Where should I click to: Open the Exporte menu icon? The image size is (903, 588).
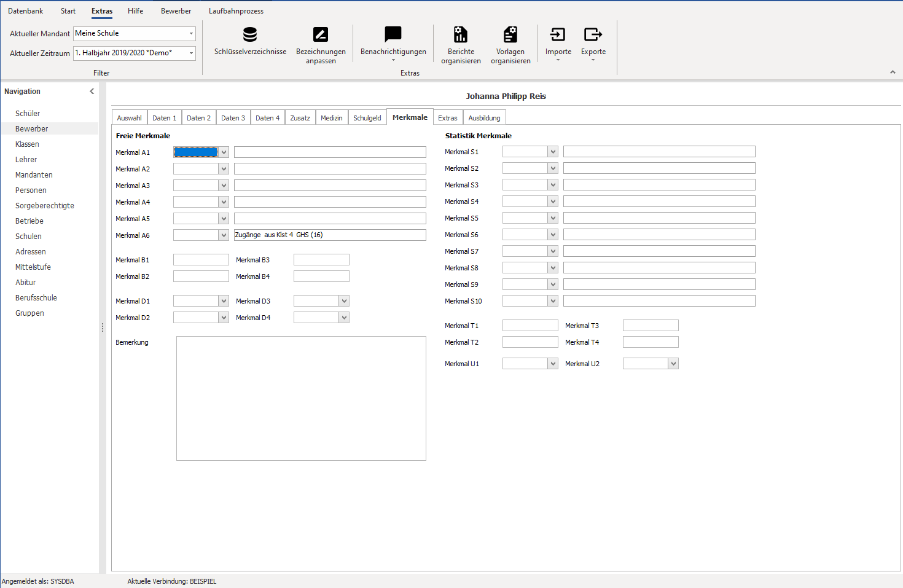(593, 34)
